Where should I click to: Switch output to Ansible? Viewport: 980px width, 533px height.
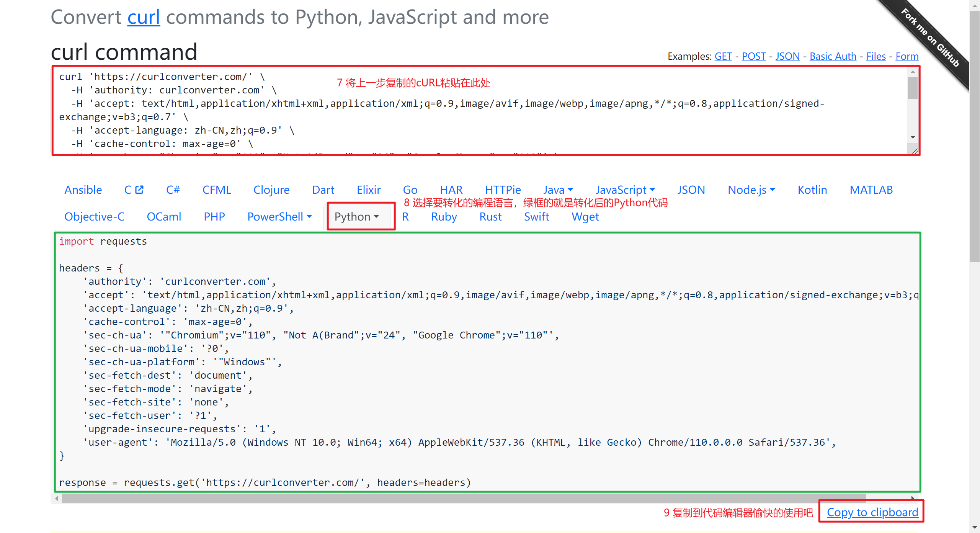tap(83, 190)
